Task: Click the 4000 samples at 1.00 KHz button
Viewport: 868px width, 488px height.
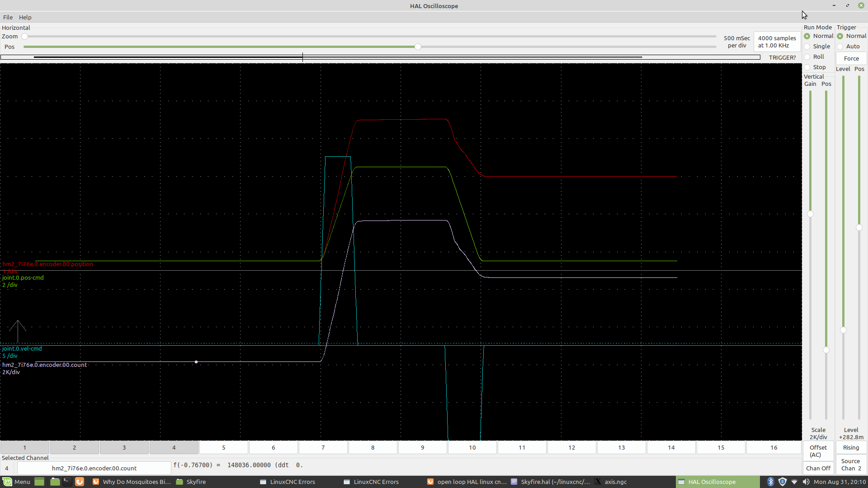Action: 777,42
